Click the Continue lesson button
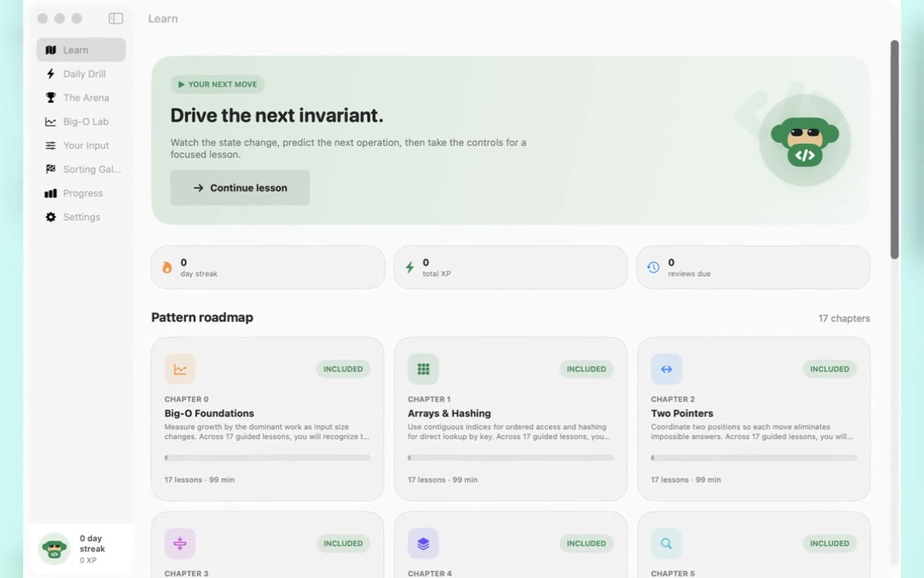Viewport: 924px width, 578px height. click(240, 188)
